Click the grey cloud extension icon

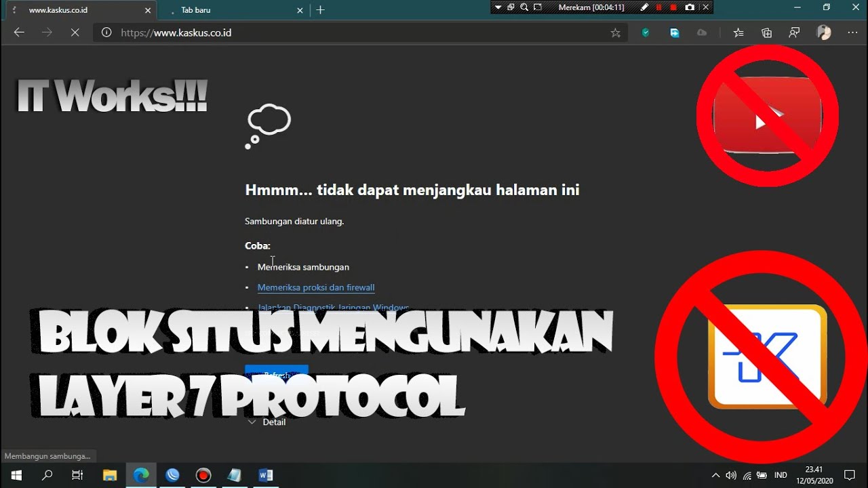(x=702, y=33)
